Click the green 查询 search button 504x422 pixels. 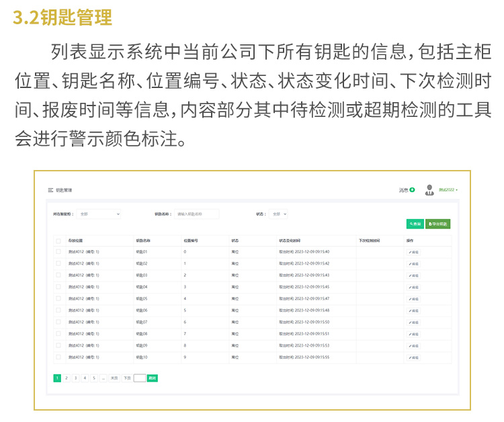[x=415, y=224]
